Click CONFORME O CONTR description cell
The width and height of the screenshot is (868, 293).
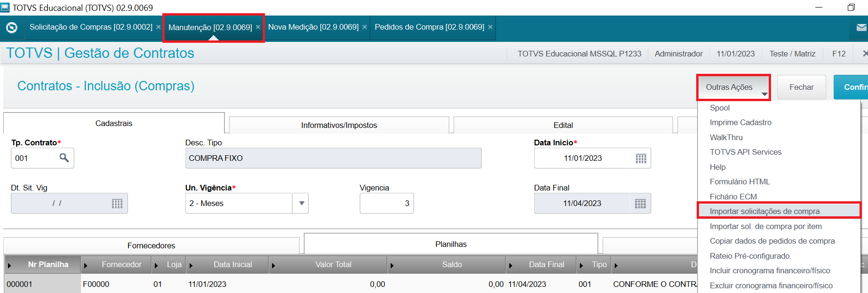tap(654, 284)
